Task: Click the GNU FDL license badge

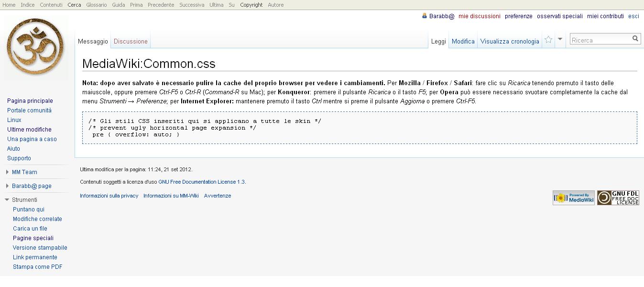Action: [x=618, y=198]
